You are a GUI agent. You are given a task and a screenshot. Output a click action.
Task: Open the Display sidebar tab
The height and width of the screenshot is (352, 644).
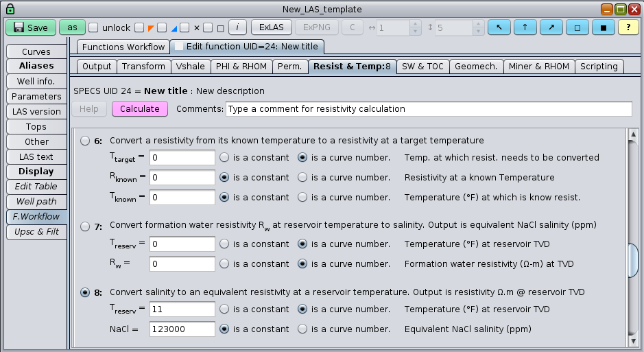(36, 172)
